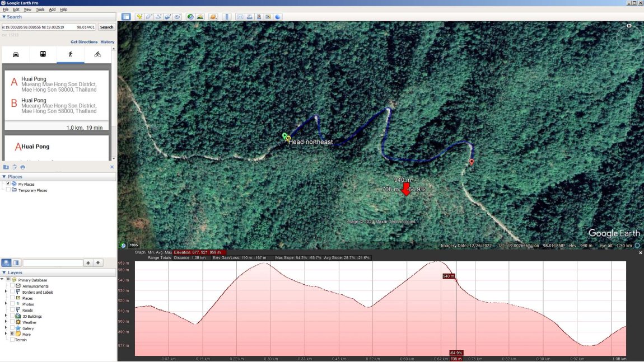Enable the Temporary Places checkbox
The image size is (644, 362).
pos(8,190)
